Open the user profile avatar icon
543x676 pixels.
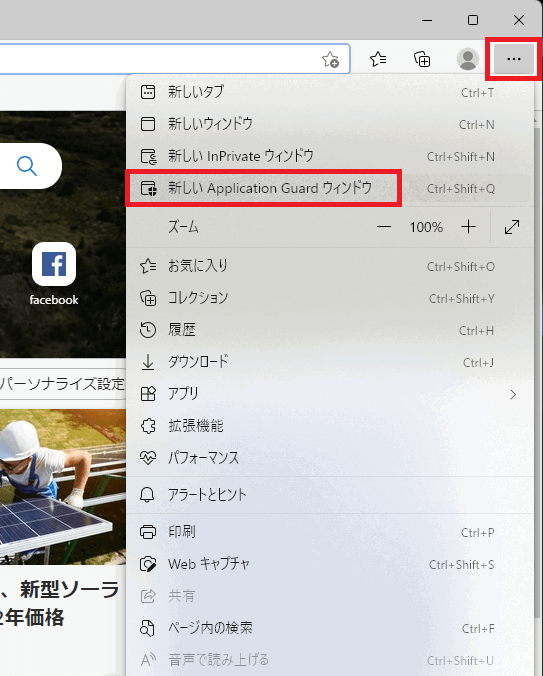pos(468,59)
